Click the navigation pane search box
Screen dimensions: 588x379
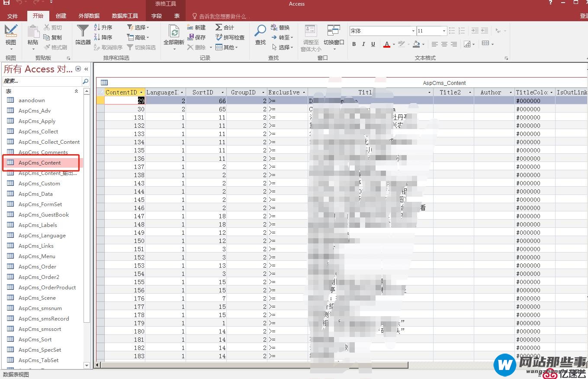[x=42, y=81]
